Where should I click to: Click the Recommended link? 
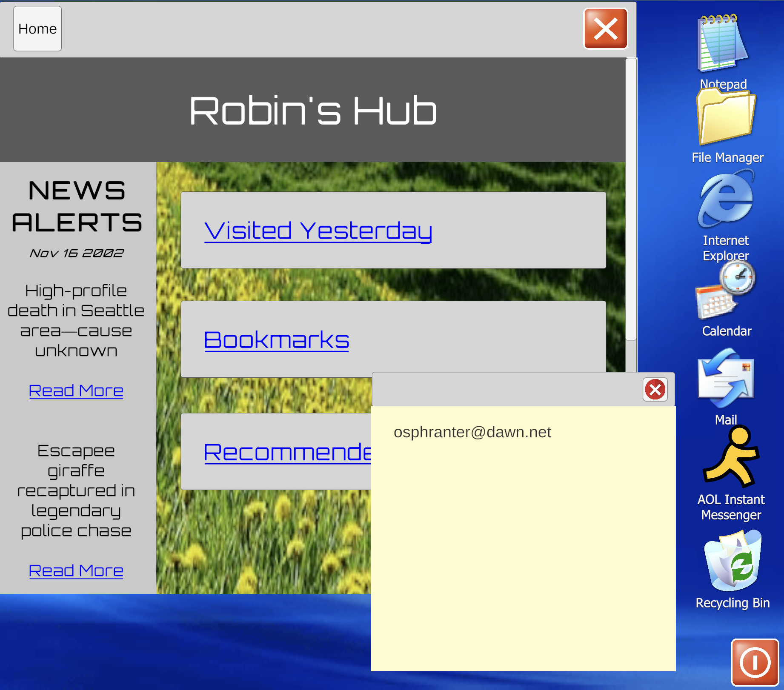(x=287, y=452)
